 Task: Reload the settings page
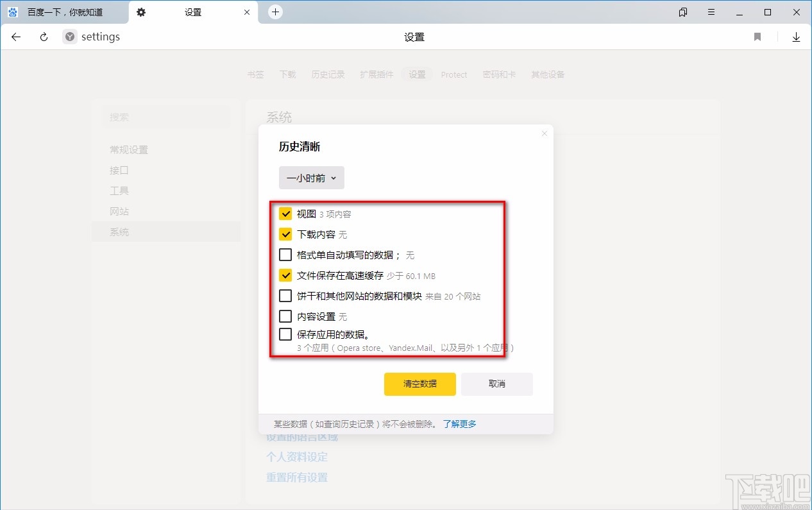43,37
